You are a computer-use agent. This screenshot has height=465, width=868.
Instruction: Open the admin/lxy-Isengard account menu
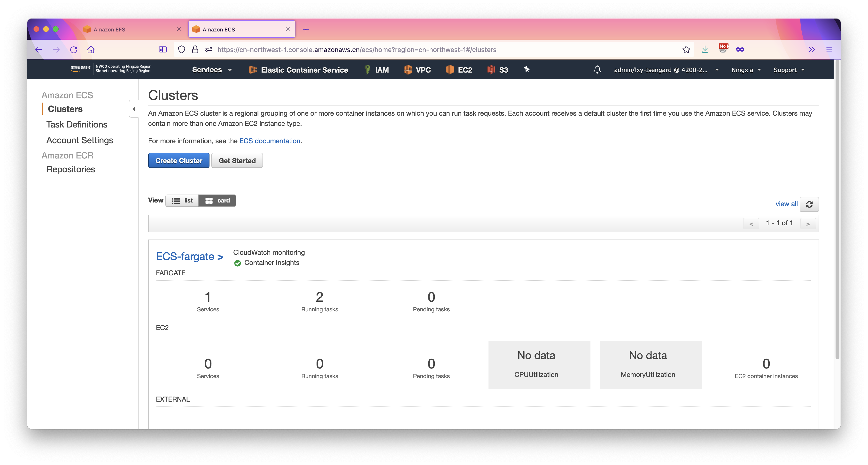(666, 70)
